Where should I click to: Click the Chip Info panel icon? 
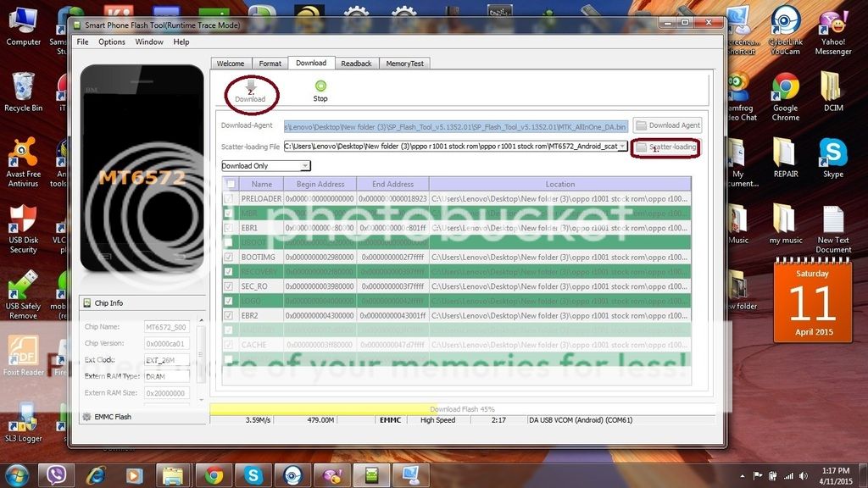(86, 302)
